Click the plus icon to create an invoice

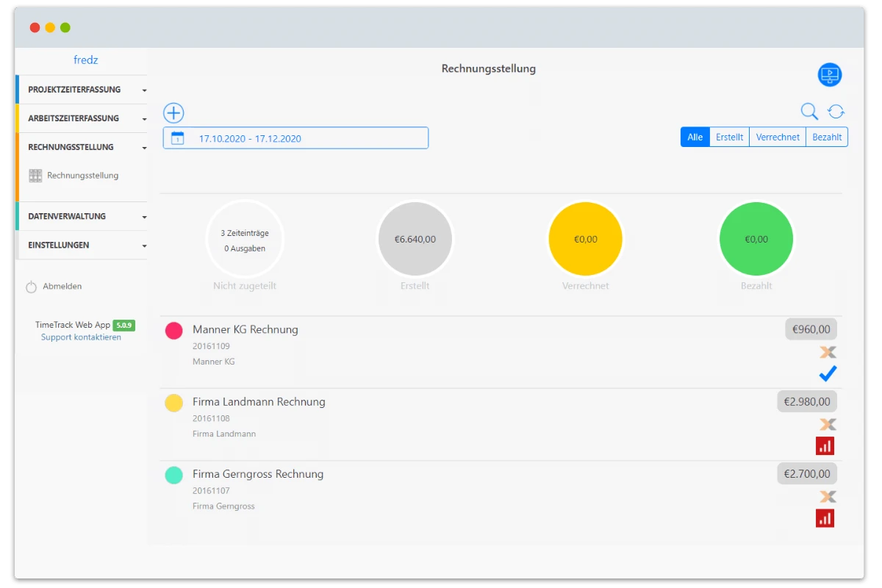(x=173, y=112)
